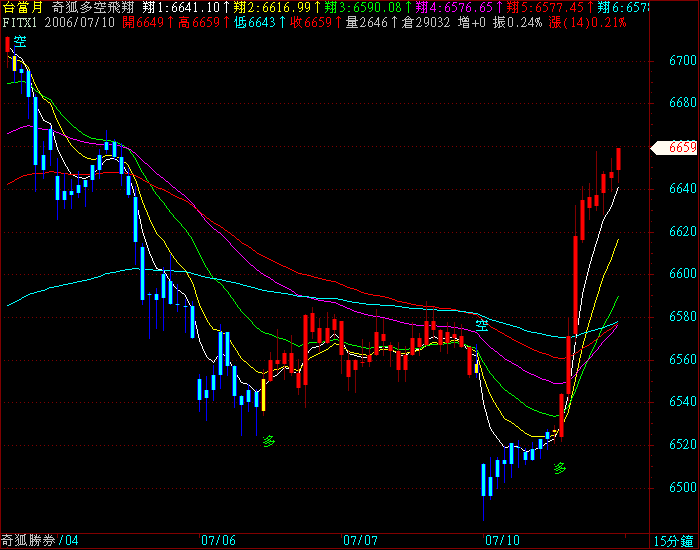Viewport: 700px width, 550px height.
Task: Click the 6600 level on price axis
Action: click(x=680, y=274)
